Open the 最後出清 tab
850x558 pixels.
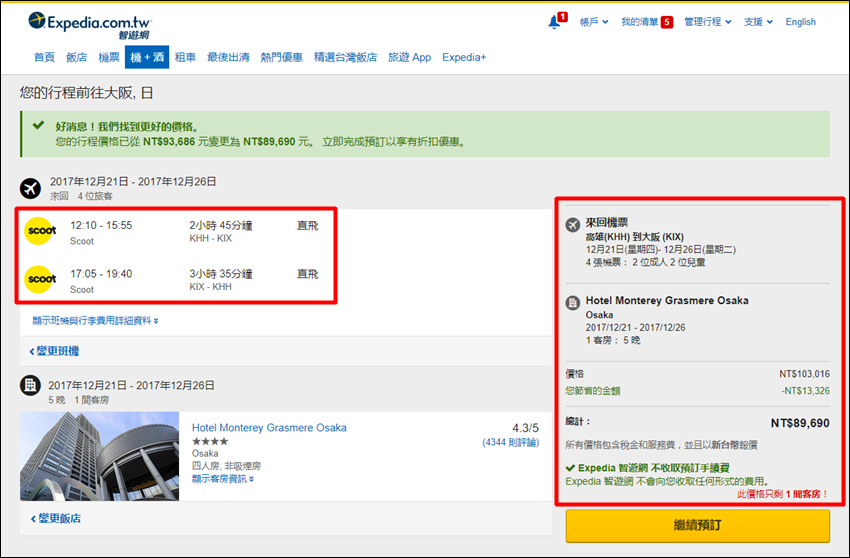(228, 57)
